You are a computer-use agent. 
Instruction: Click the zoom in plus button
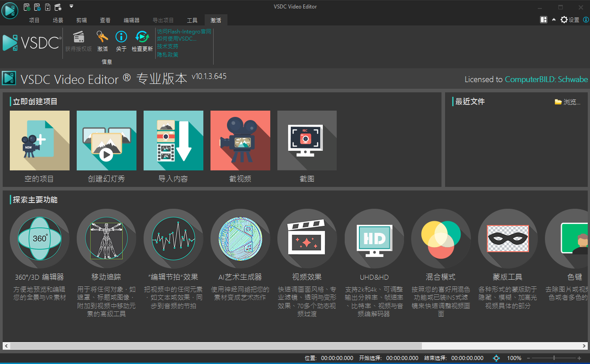coord(579,358)
